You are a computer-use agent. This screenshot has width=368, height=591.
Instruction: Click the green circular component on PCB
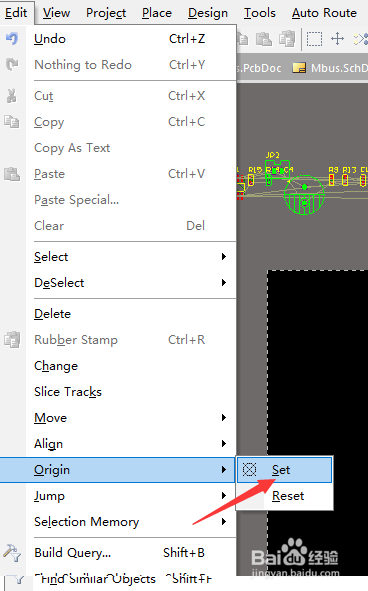coord(304,195)
